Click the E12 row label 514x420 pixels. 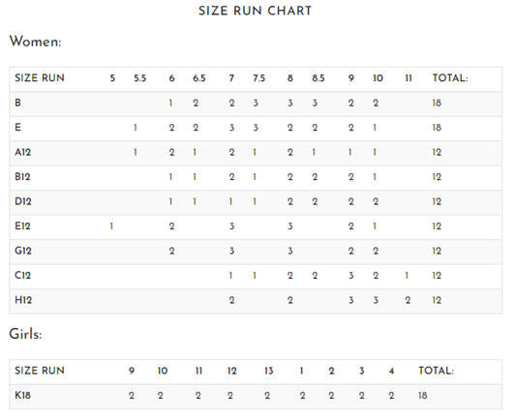click(22, 226)
